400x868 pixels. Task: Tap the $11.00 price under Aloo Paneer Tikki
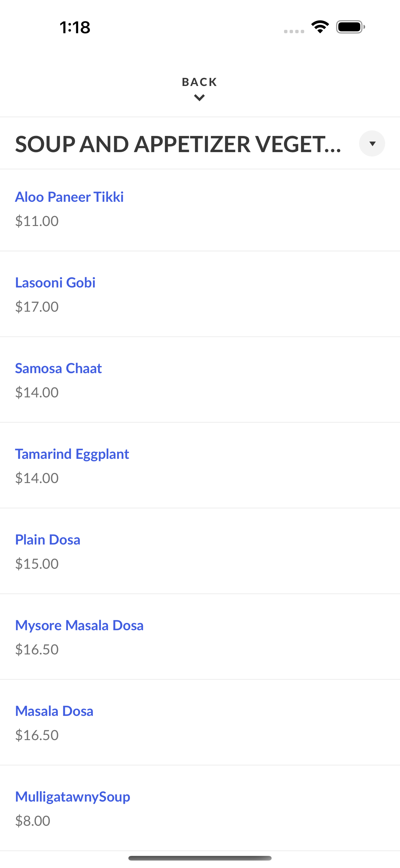(37, 221)
